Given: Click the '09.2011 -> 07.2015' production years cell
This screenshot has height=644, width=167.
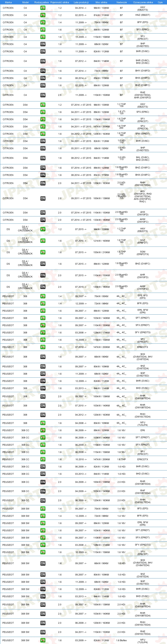Looking at the screenshot, I should point(81,199).
